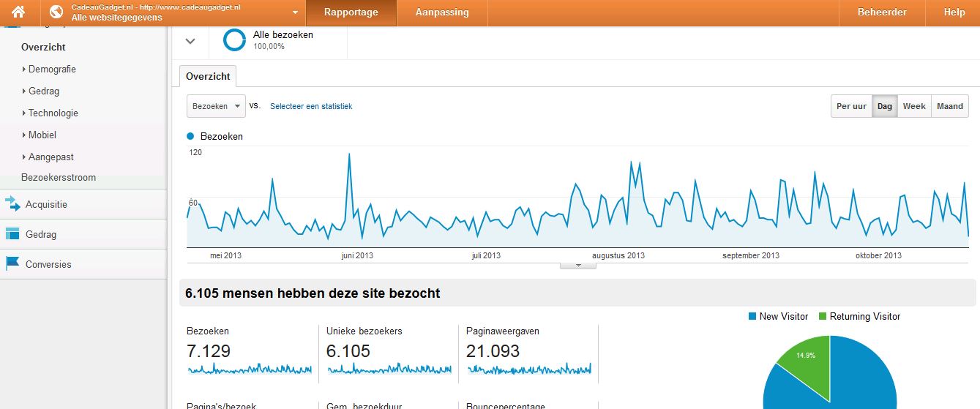Screen dimensions: 980x409
Task: Click the Alle bezoeken segment circle icon
Action: pyautogui.click(x=234, y=40)
